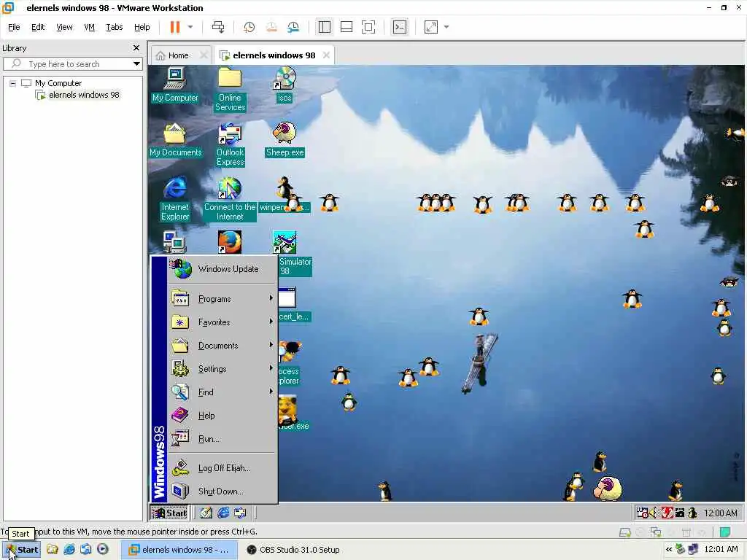Open the snapshot manager
Image resolution: width=747 pixels, height=560 pixels.
pos(293,27)
